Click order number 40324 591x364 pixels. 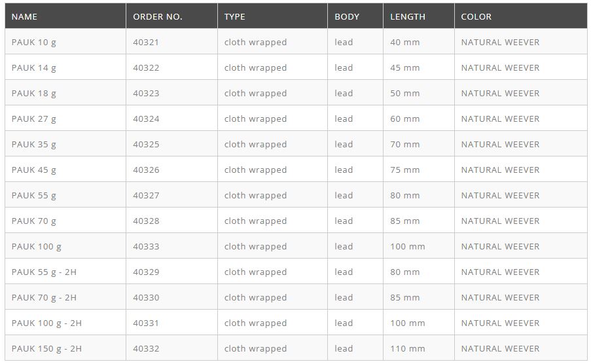146,118
